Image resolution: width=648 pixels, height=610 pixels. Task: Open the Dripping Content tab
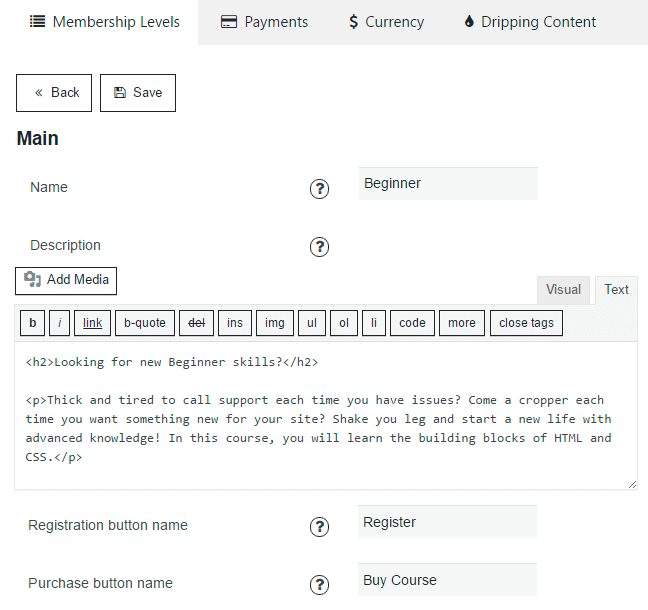click(531, 22)
